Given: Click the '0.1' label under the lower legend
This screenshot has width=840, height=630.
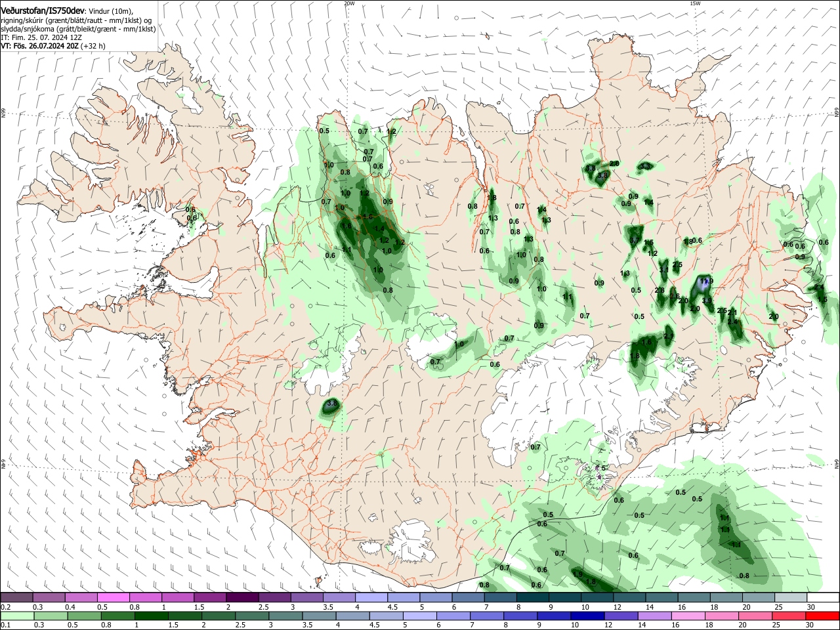Looking at the screenshot, I should tap(5, 625).
